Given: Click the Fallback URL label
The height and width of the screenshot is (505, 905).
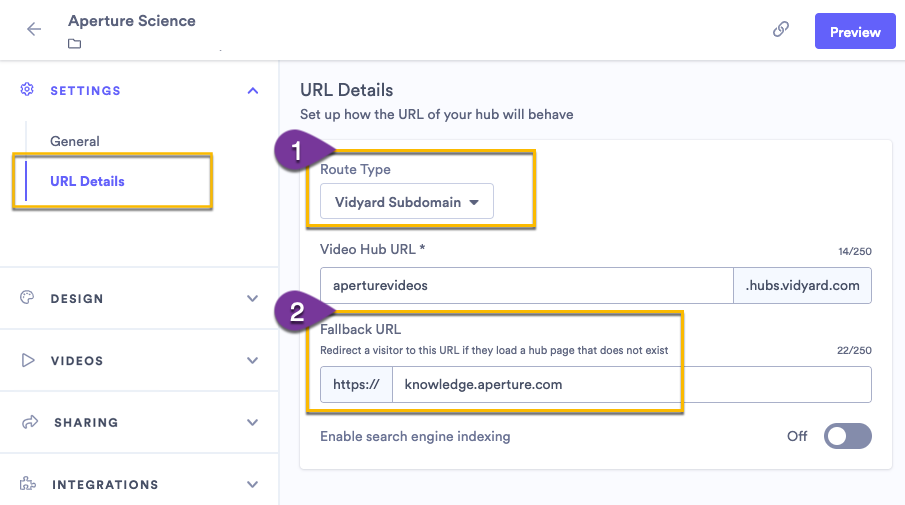Looking at the screenshot, I should 360,330.
